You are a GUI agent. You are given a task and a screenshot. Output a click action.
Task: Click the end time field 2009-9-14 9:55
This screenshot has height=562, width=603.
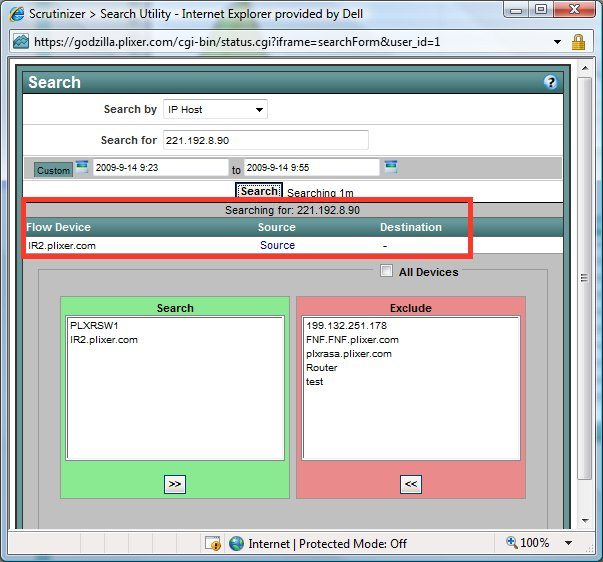311,168
